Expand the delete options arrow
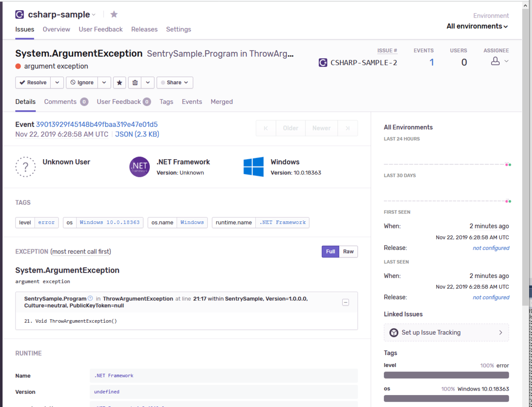The height and width of the screenshot is (407, 532). point(148,82)
